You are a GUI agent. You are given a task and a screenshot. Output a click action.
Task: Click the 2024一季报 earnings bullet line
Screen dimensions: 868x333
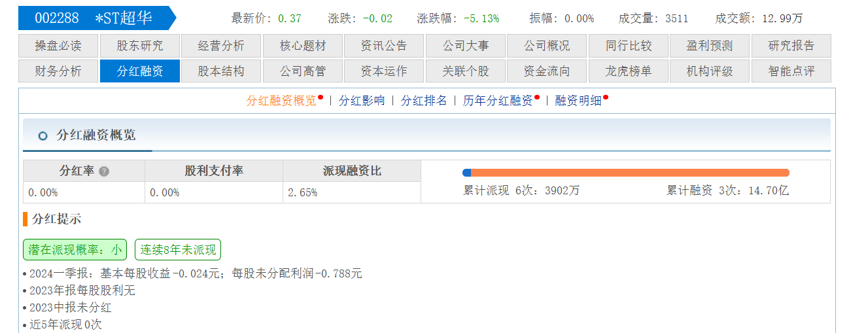point(196,273)
